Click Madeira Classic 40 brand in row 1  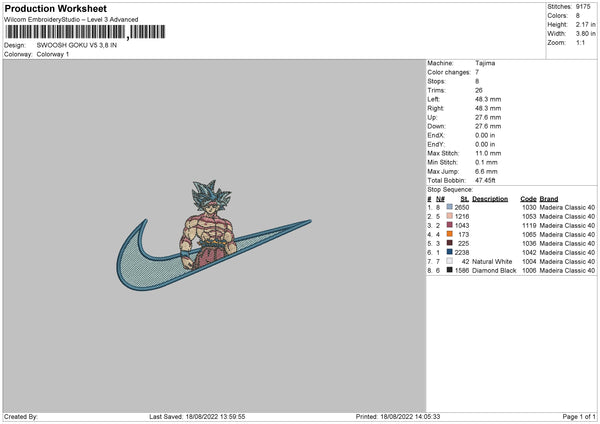(x=567, y=207)
